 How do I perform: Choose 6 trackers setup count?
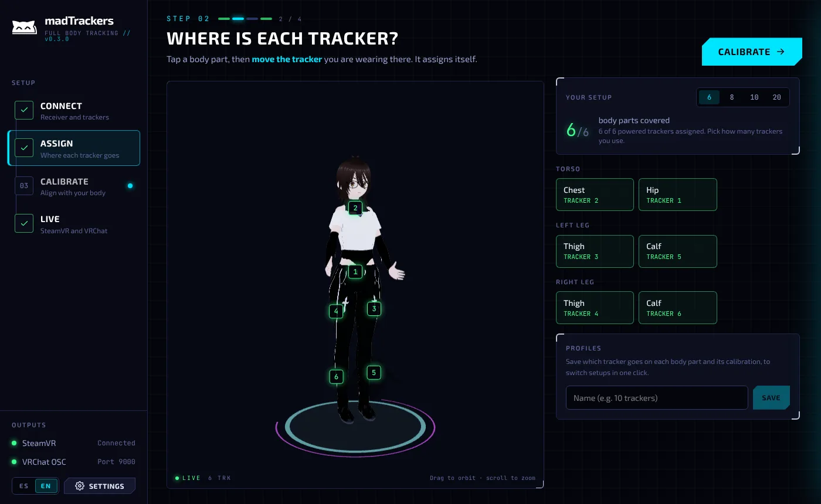709,97
